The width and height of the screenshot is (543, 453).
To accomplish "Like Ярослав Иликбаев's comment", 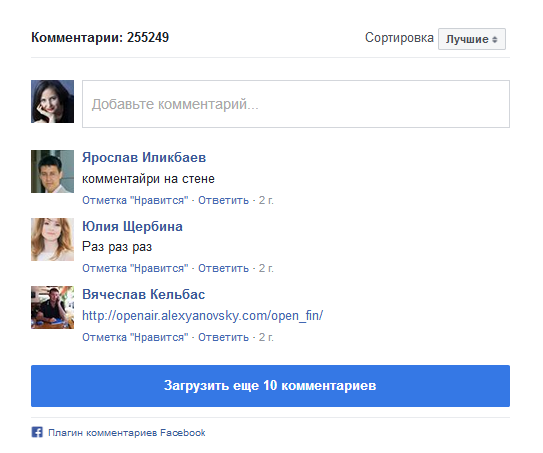I will 135,200.
